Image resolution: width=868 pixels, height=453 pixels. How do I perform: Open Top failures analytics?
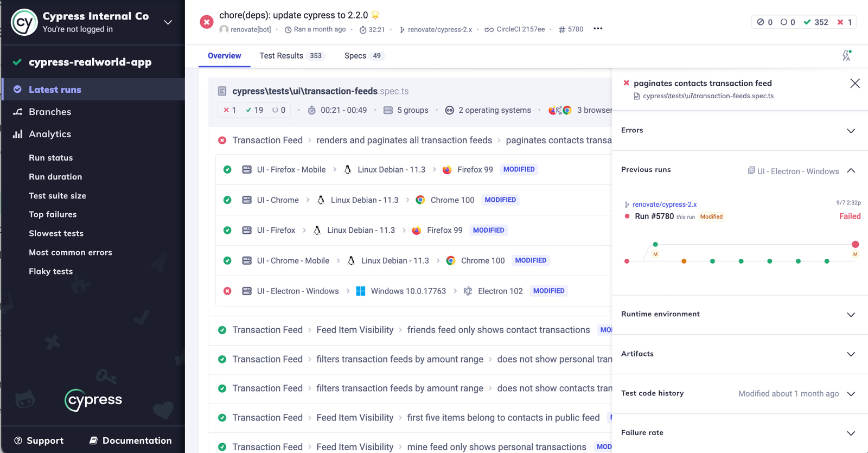(x=53, y=215)
